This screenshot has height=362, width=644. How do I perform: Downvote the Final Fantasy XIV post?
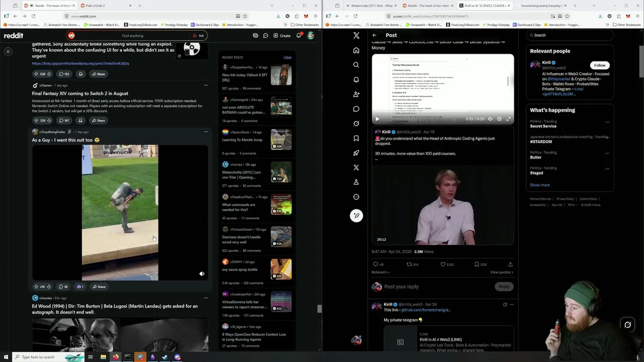[49, 120]
